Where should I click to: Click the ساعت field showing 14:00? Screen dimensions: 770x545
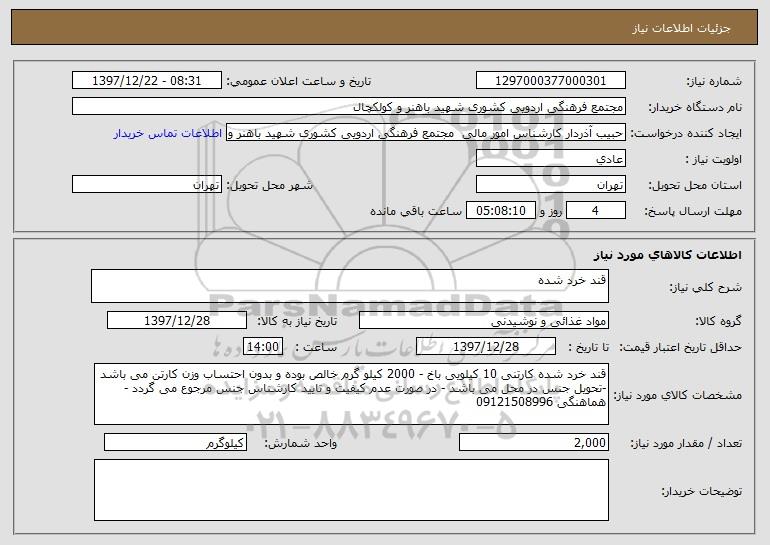click(263, 347)
